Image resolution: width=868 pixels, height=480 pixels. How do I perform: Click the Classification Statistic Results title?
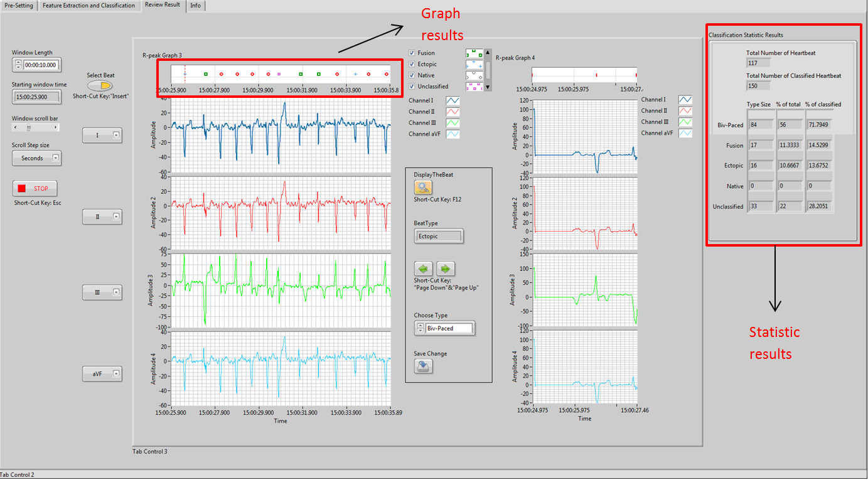(x=746, y=35)
